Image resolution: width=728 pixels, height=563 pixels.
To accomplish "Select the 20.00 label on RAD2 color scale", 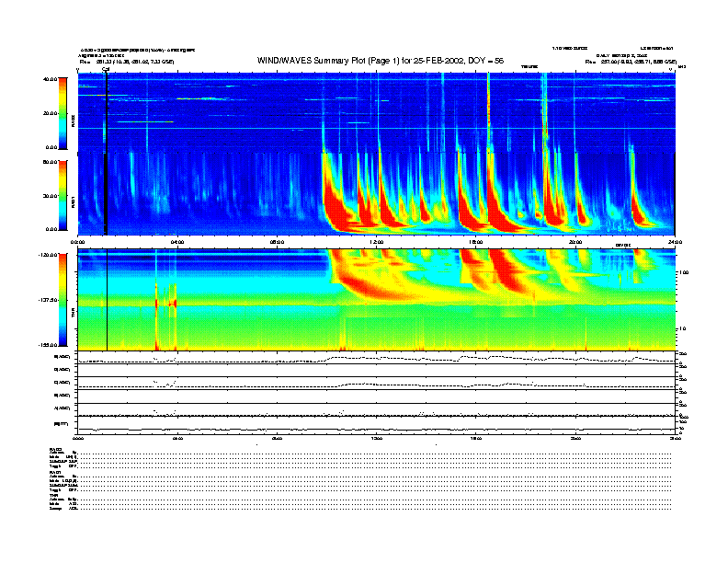I will coord(50,113).
